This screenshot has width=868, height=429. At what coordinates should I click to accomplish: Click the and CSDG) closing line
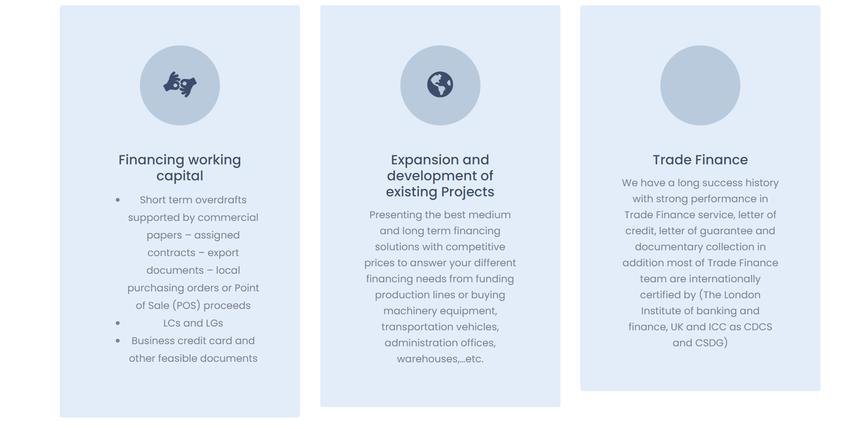[x=700, y=343]
